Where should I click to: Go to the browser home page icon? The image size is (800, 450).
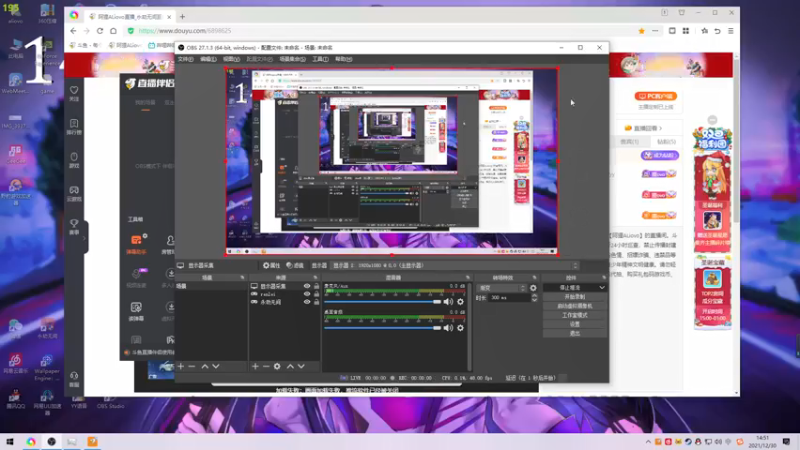tap(113, 31)
